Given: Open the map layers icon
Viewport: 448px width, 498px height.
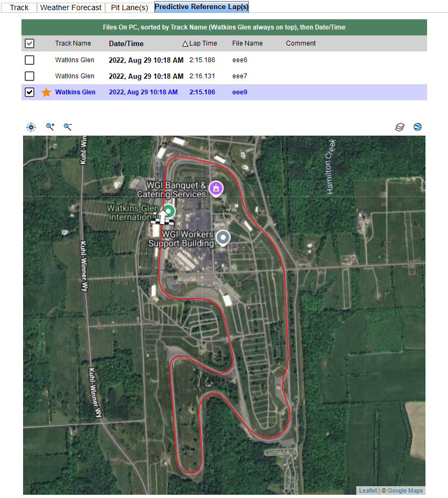Looking at the screenshot, I should pyautogui.click(x=400, y=127).
